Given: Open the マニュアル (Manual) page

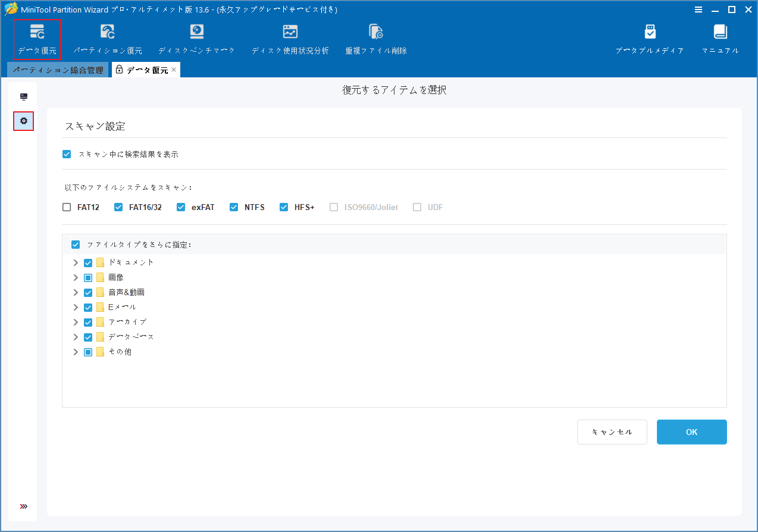Looking at the screenshot, I should coord(720,38).
